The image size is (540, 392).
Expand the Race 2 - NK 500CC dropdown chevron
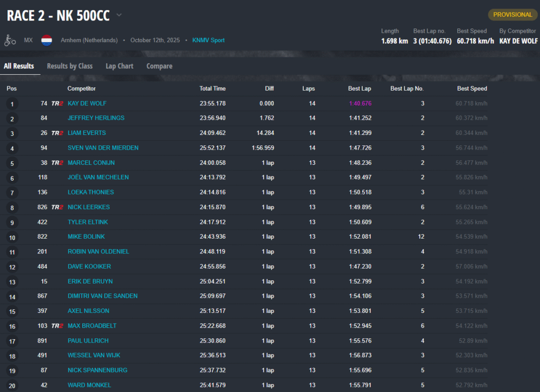coord(119,15)
